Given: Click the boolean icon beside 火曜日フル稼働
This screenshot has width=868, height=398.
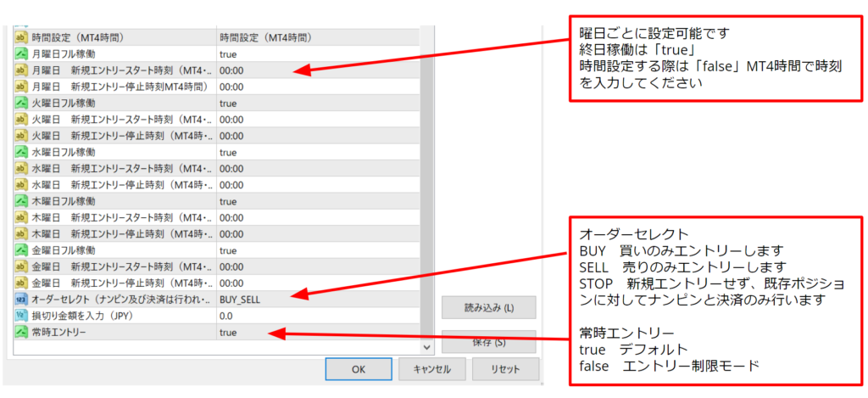Looking at the screenshot, I should (21, 103).
